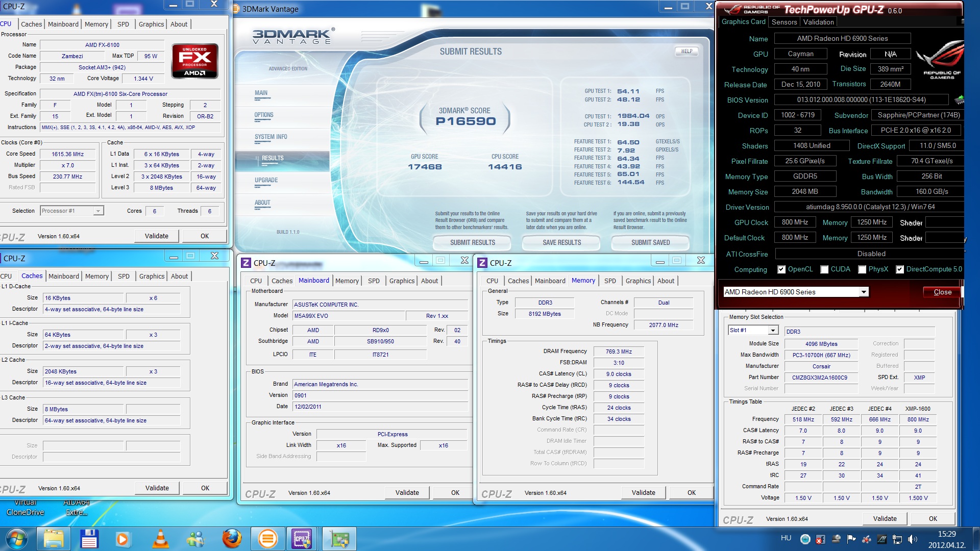Click the HELP button in 3DMark Vantage
Screen dimensions: 980x551
(687, 51)
